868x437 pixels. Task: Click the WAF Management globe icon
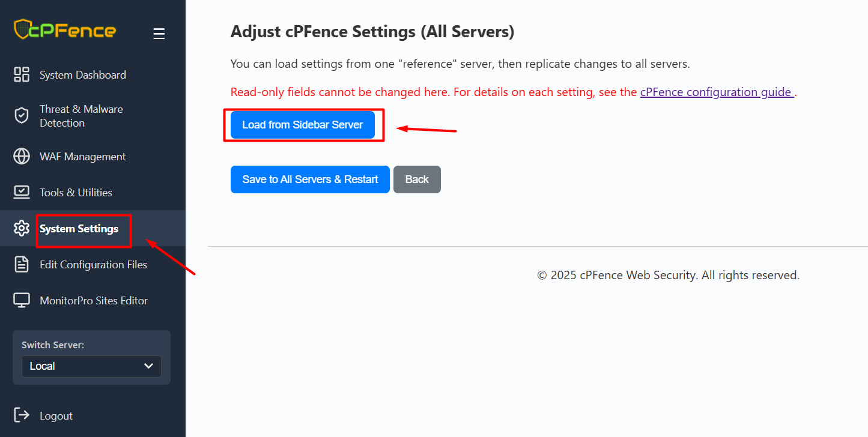pyautogui.click(x=22, y=157)
